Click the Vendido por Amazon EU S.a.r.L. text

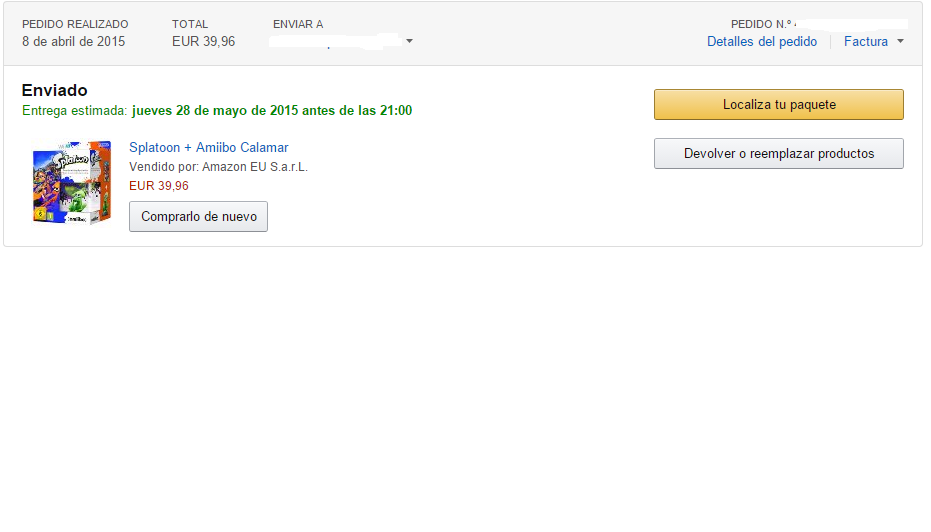[x=218, y=167]
